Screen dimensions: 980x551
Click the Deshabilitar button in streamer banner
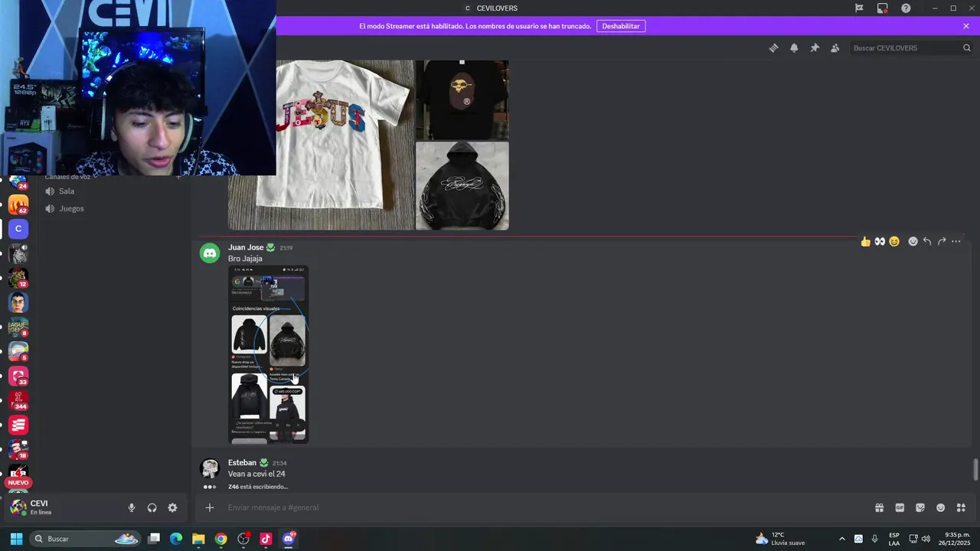click(x=620, y=26)
